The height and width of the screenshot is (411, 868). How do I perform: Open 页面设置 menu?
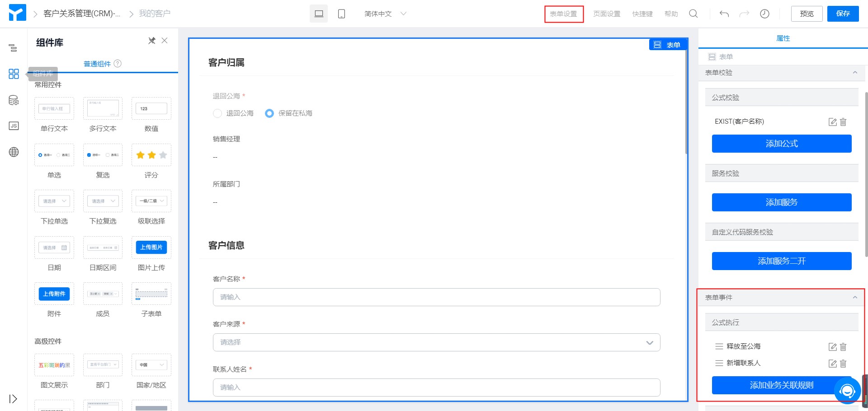pos(607,14)
